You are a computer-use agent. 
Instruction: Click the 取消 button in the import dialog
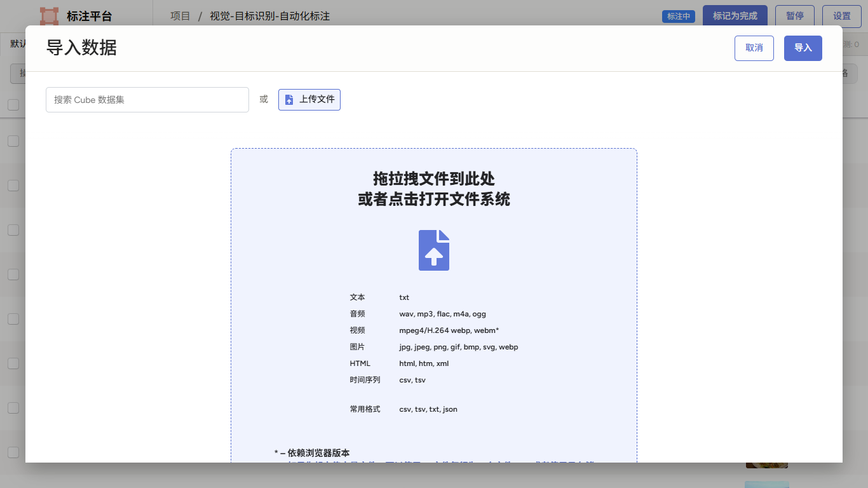point(754,48)
